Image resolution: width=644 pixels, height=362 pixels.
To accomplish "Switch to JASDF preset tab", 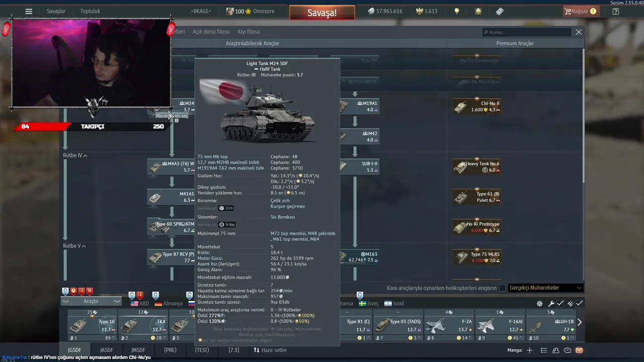I will pos(106,350).
